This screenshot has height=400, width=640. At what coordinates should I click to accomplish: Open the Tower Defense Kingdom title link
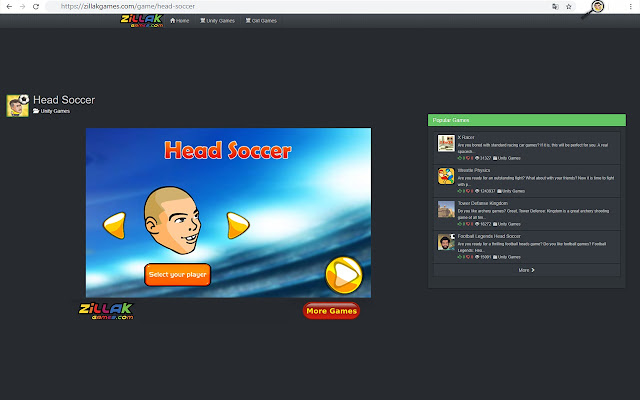click(483, 203)
